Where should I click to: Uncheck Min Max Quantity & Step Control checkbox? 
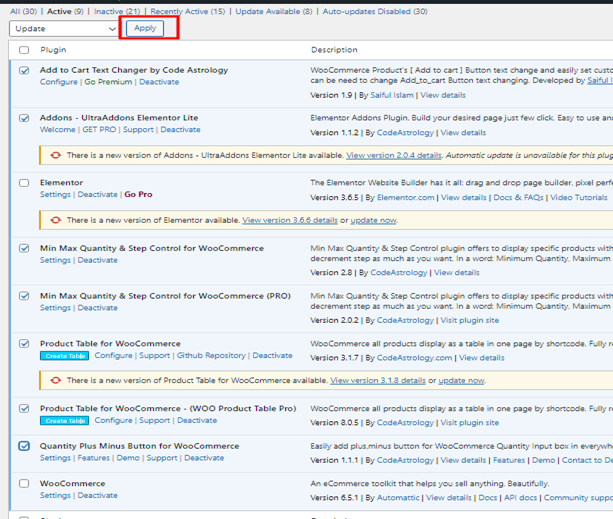point(24,249)
